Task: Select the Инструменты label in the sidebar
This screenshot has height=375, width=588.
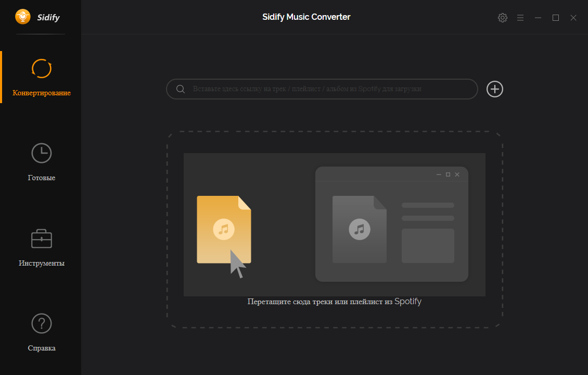Action: tap(42, 264)
